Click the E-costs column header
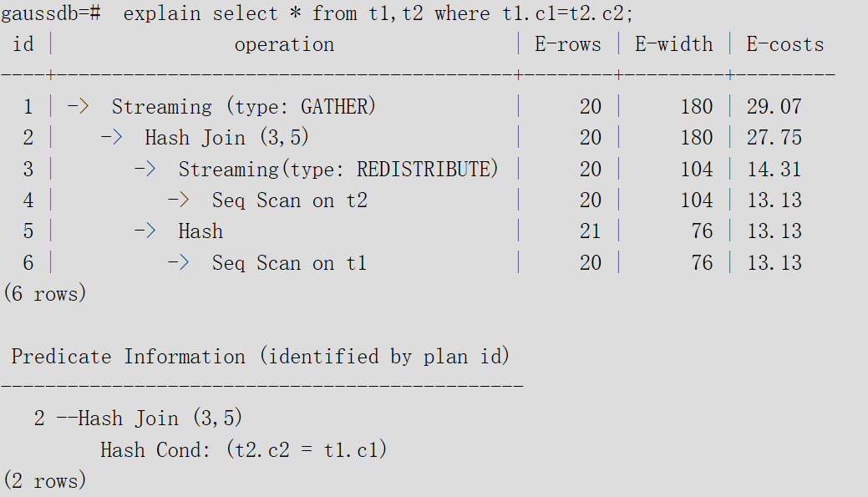This screenshot has height=497, width=868. pos(785,44)
